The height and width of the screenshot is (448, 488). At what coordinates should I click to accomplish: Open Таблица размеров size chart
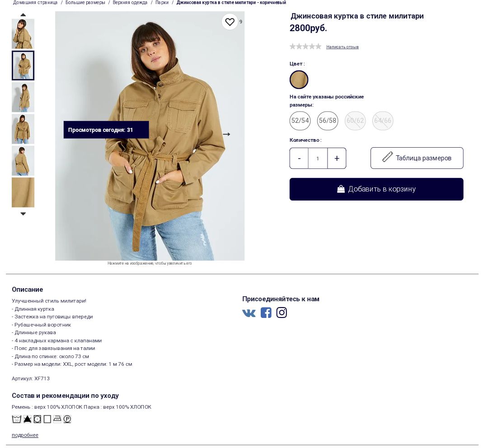pos(417,158)
